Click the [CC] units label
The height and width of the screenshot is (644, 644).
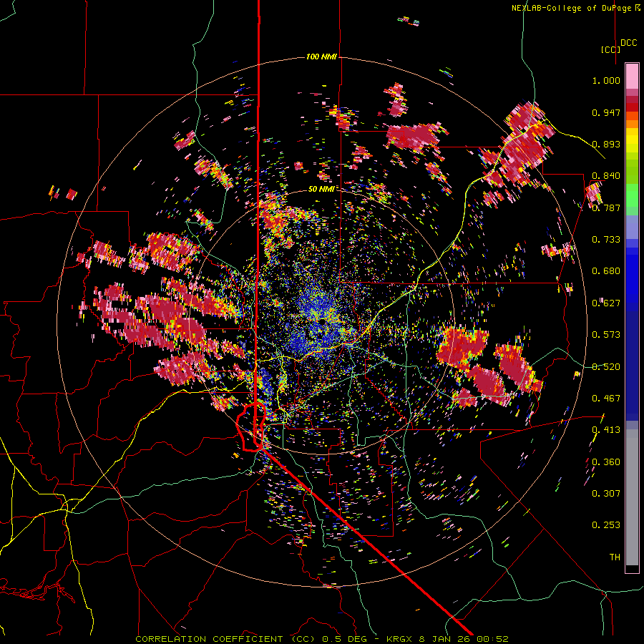[610, 49]
